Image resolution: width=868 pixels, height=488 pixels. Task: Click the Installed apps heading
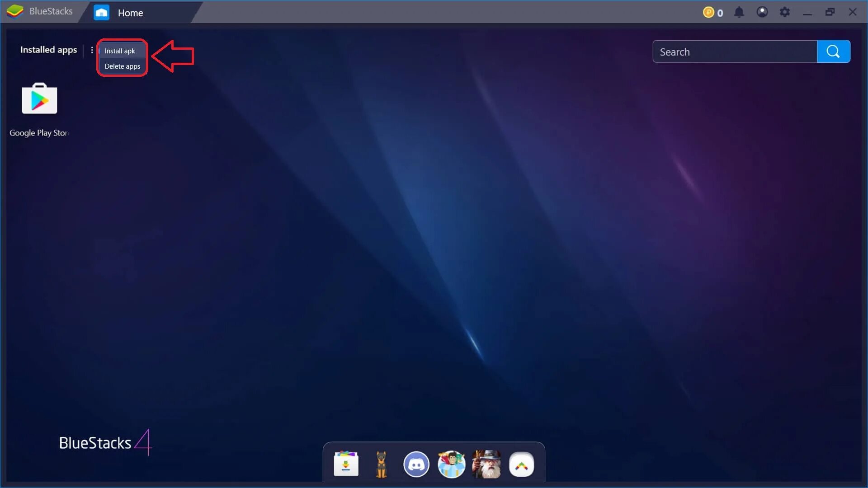48,50
